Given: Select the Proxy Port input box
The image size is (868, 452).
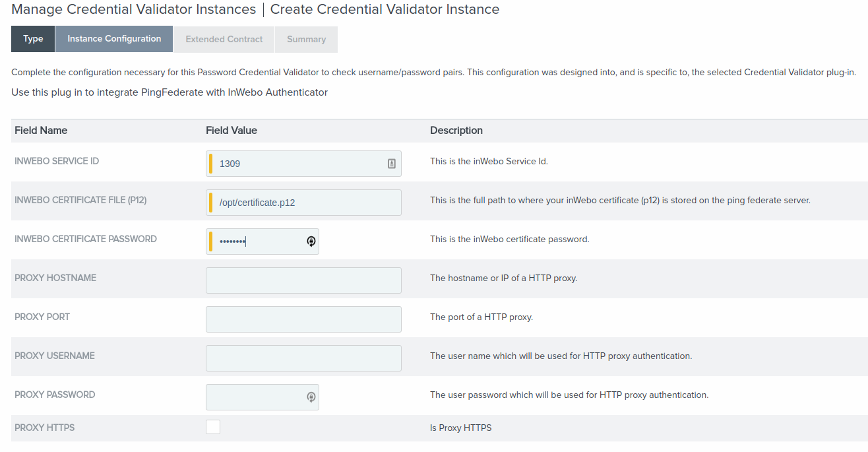Looking at the screenshot, I should (x=303, y=319).
